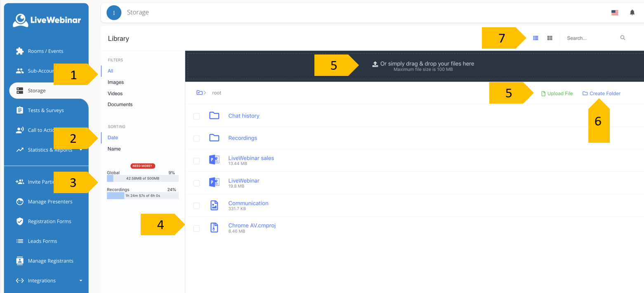
Task: Open Tests & Surveys in sidebar
Action: click(45, 110)
